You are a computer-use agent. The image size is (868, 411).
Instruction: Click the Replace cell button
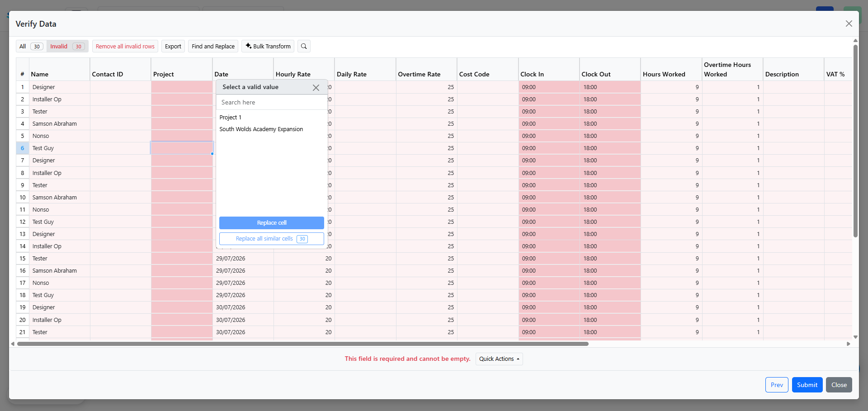point(272,222)
